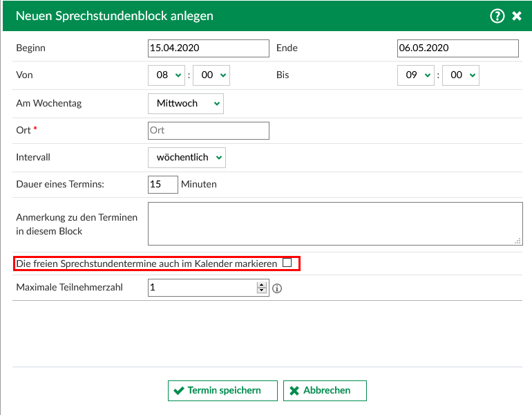Viewport: 532px width, 415px height.
Task: Click the Maximale Teilnehmerzahl number field
Action: click(202, 288)
